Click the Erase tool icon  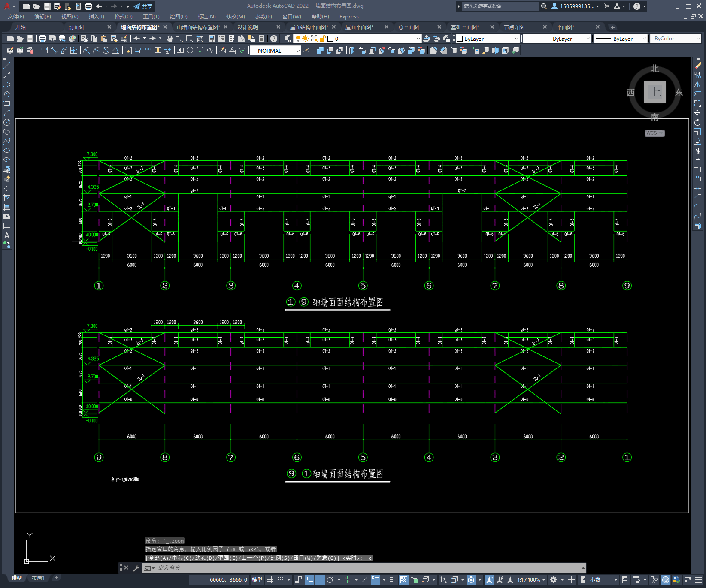[x=697, y=66]
